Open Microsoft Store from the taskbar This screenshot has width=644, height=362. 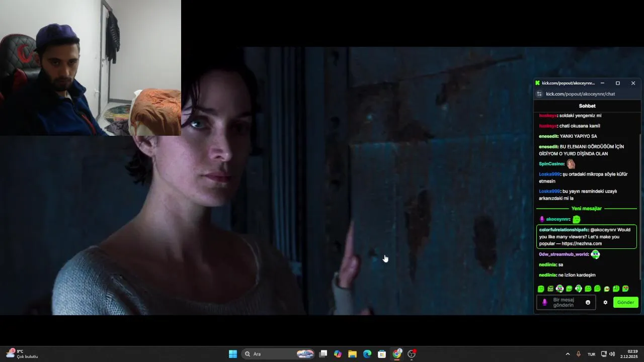click(382, 354)
